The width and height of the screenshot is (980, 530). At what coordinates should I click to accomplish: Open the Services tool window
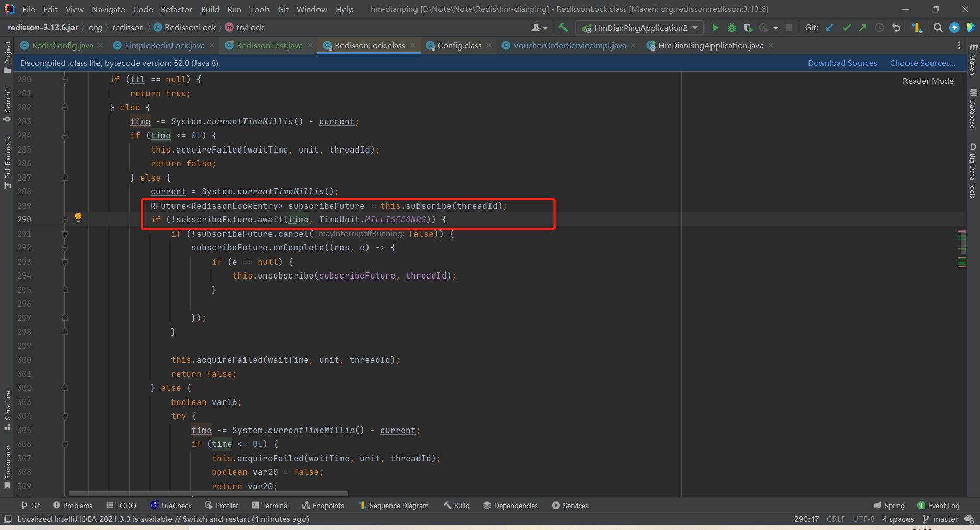[x=570, y=506]
